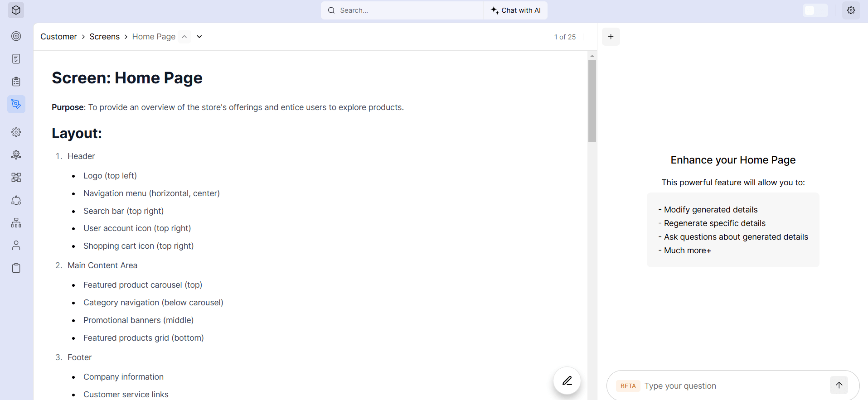868x400 pixels.
Task: Click the Chat with AI button
Action: pos(516,10)
